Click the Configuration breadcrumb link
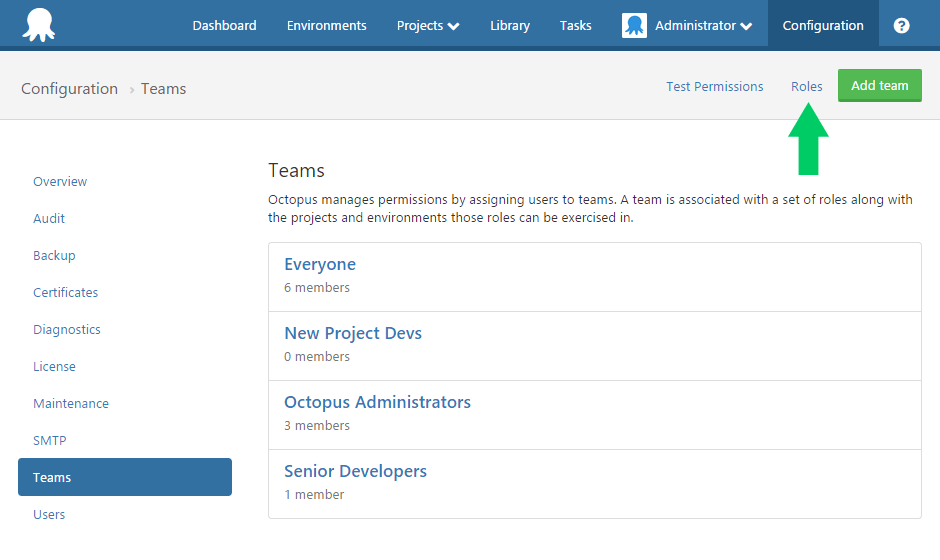 (x=70, y=89)
